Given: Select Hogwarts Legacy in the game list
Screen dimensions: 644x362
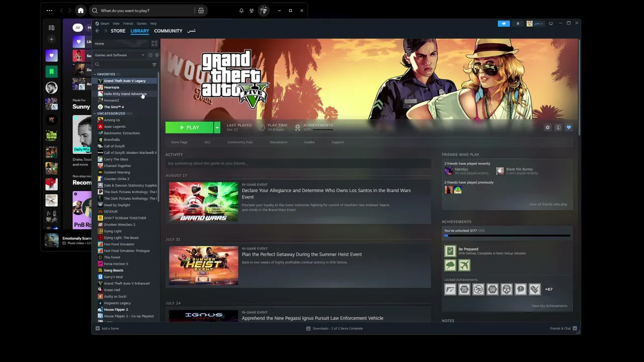Looking at the screenshot, I should point(117,303).
